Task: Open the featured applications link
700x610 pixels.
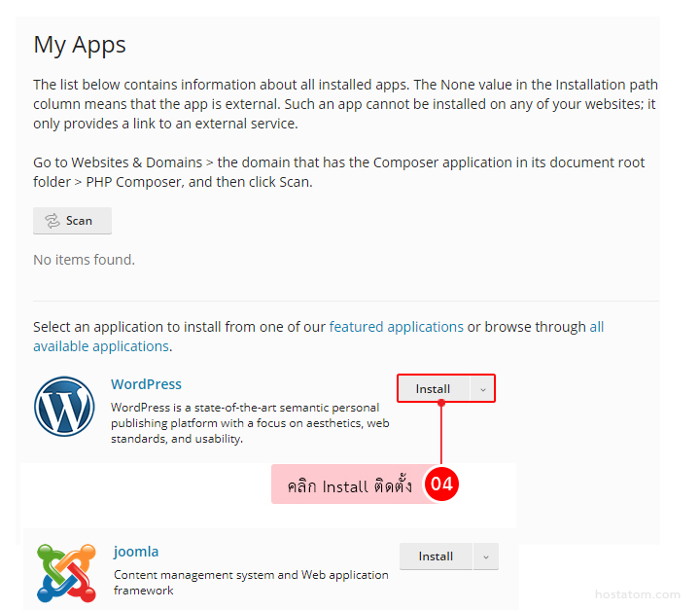Action: point(396,327)
